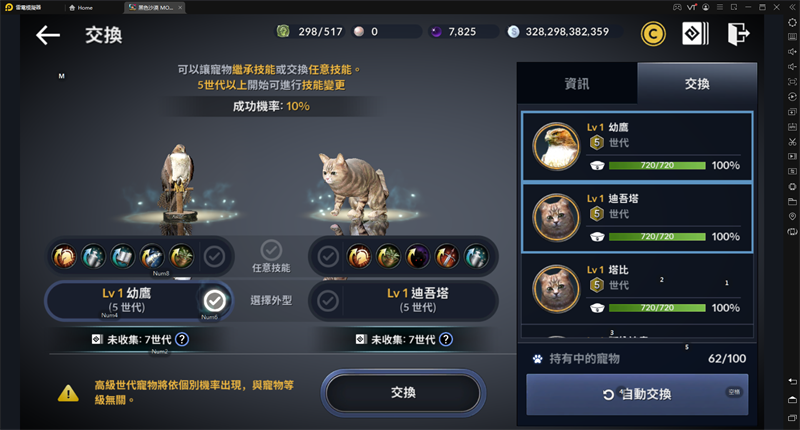
Task: Click the green stamina gem icon
Action: [x=283, y=31]
